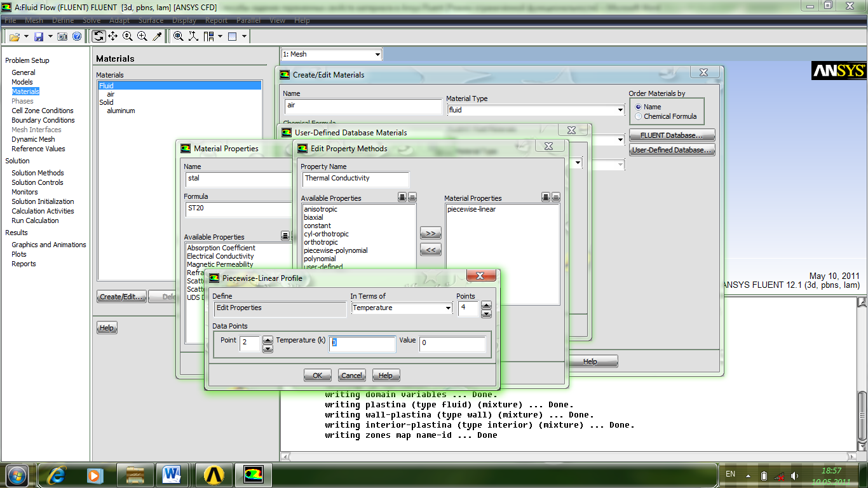The width and height of the screenshot is (868, 488).
Task: Select Chemical Formula radio button
Action: point(638,116)
